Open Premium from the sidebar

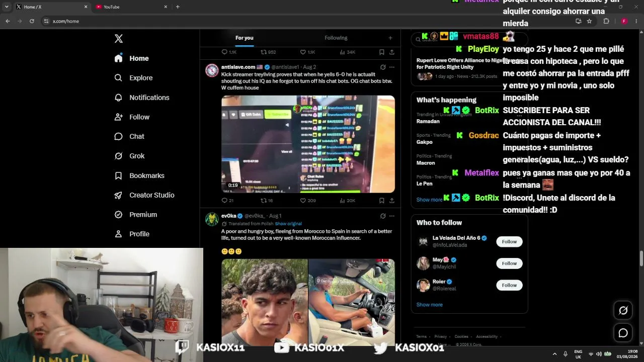tap(136, 215)
